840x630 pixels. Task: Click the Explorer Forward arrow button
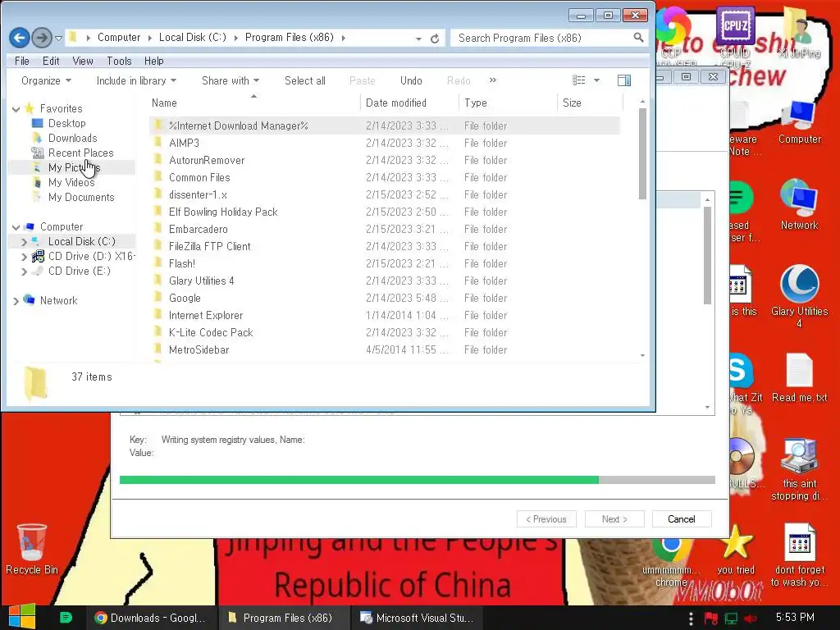[42, 38]
